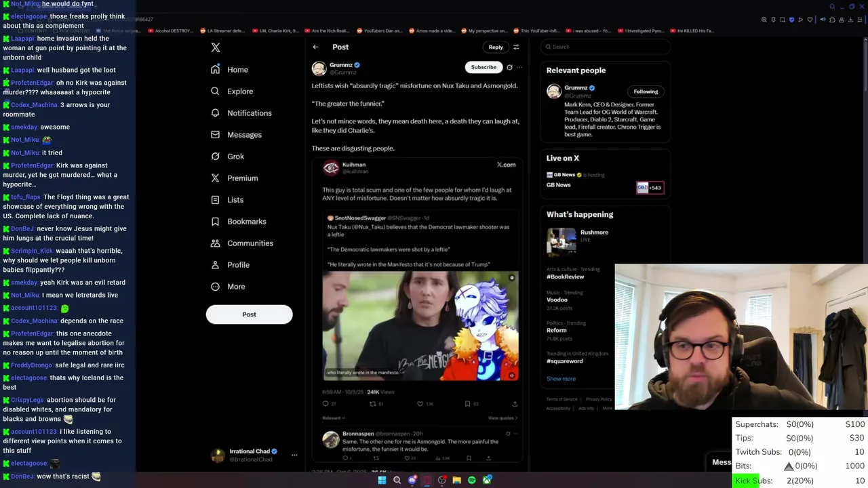Click the Following button for Grummz

[646, 91]
